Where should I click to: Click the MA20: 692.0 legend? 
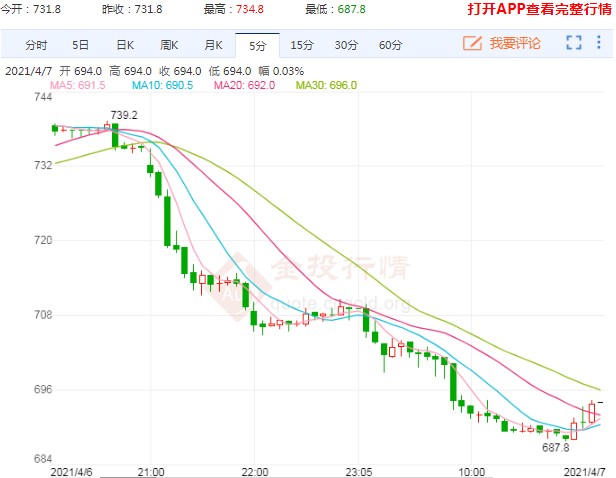tap(244, 85)
